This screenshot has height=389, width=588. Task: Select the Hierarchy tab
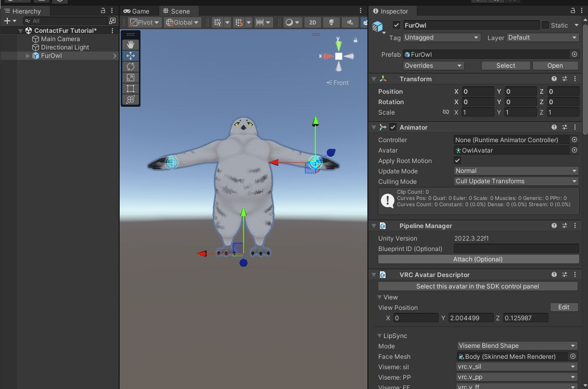23,11
